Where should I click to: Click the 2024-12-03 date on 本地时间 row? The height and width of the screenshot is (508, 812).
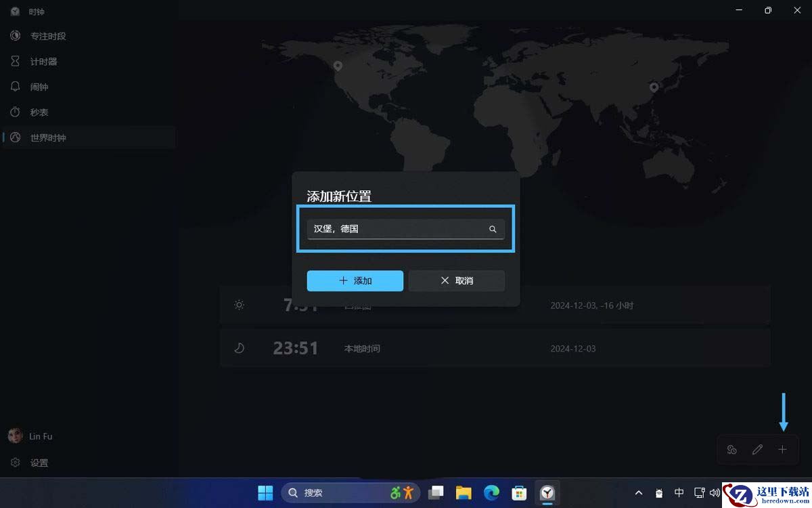(573, 349)
